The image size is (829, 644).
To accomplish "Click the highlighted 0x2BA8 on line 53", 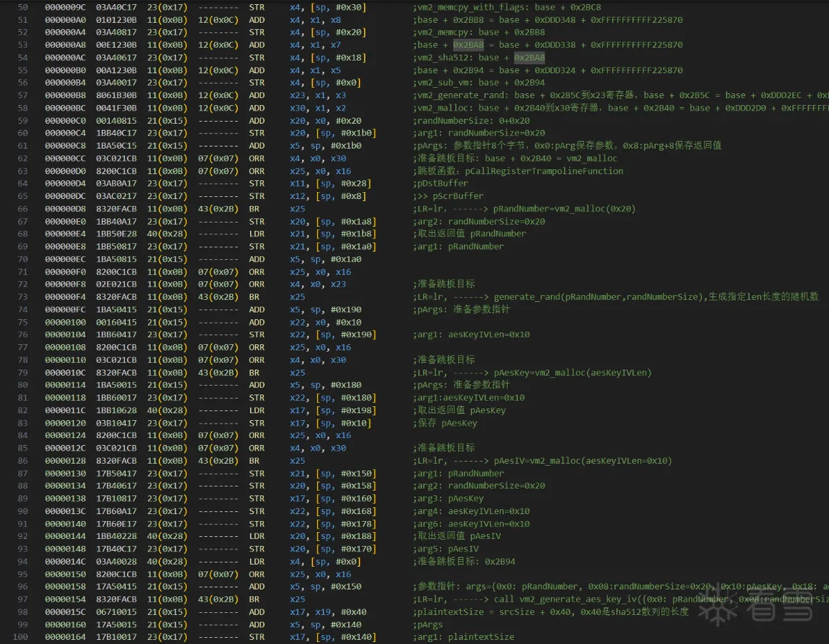I will [x=468, y=45].
